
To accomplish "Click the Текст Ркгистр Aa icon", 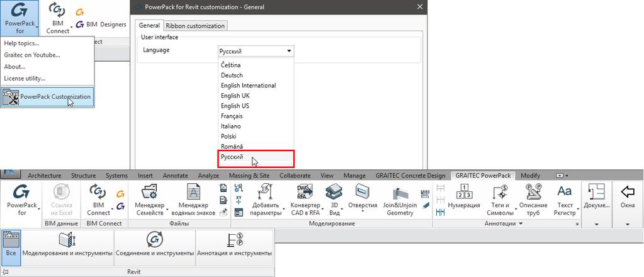I will click(564, 191).
